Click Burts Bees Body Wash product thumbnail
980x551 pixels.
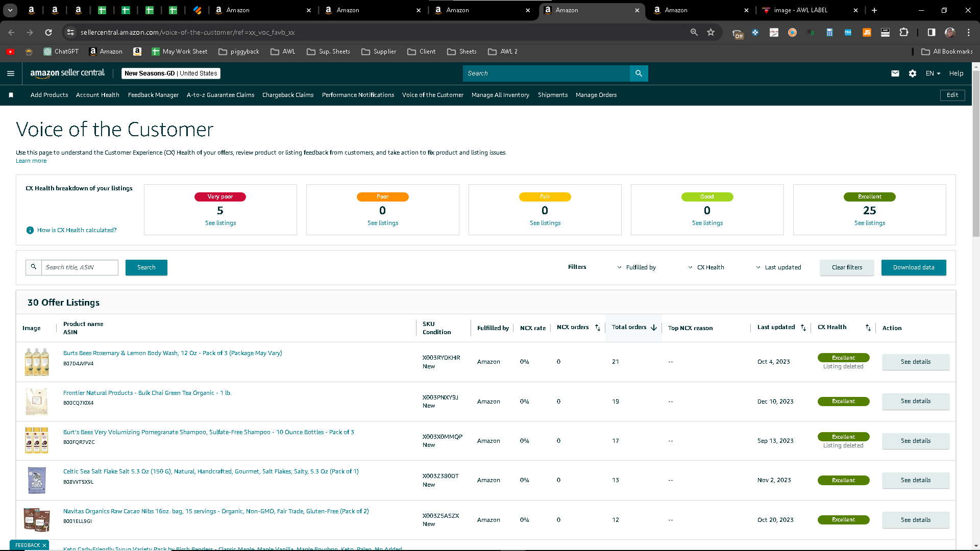[37, 362]
